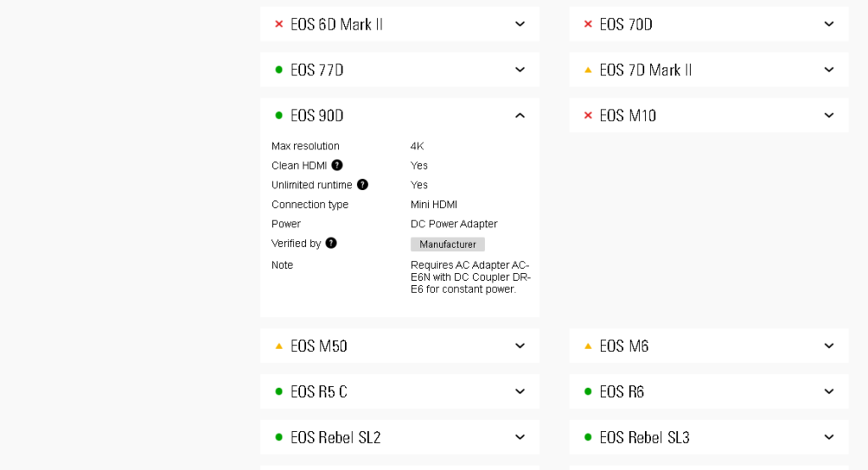The image size is (868, 470).
Task: Click the yellow triangle icon beside EOS M50
Action: pos(279,346)
